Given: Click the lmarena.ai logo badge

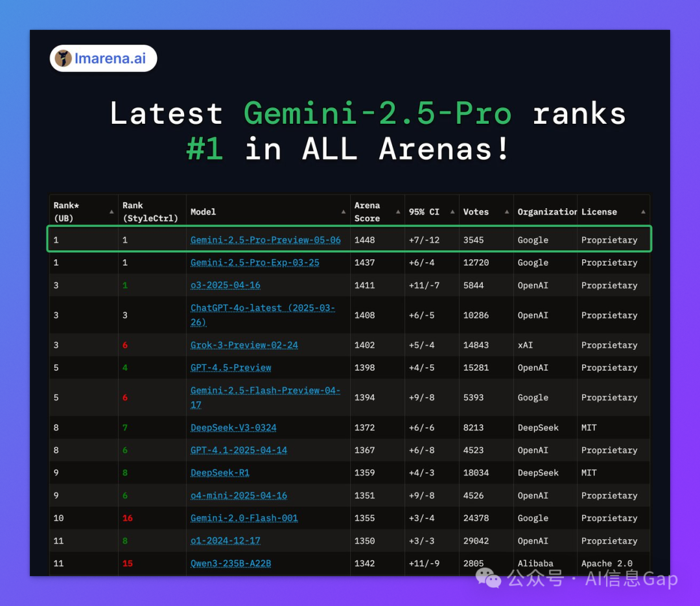Looking at the screenshot, I should point(103,58).
